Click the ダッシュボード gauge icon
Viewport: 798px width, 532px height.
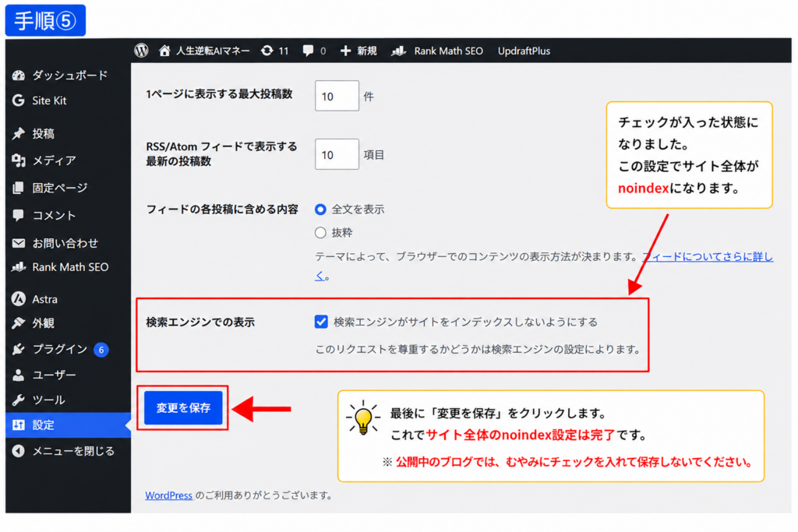pos(19,76)
